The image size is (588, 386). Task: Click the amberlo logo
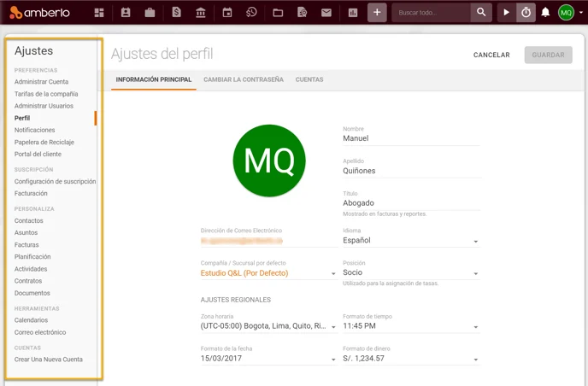[x=39, y=12]
